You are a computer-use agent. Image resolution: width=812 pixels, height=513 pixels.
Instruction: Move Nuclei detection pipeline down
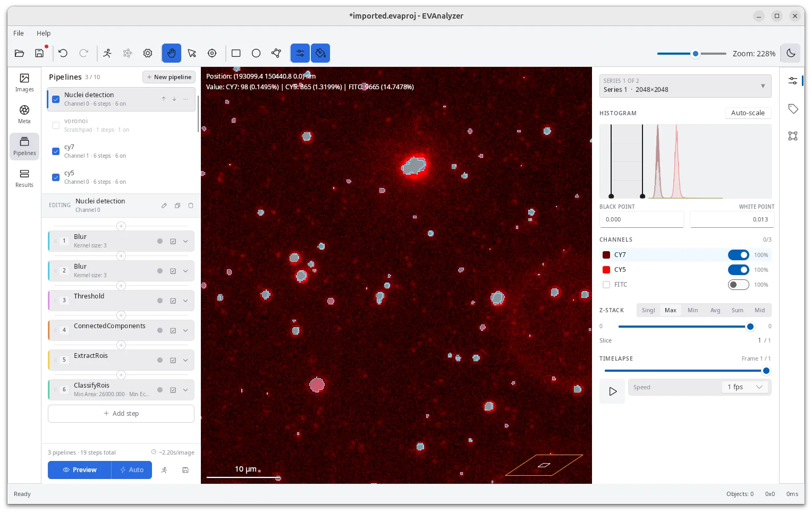tap(174, 99)
